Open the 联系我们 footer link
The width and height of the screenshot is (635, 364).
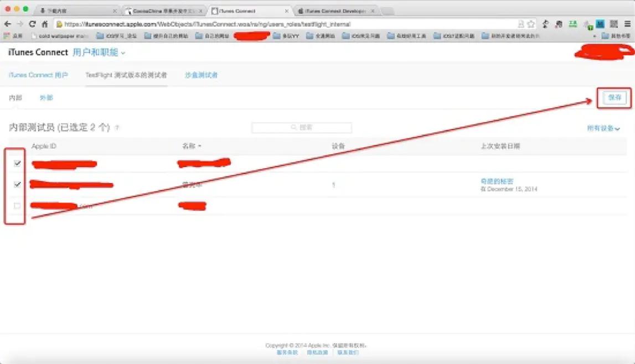(x=348, y=353)
